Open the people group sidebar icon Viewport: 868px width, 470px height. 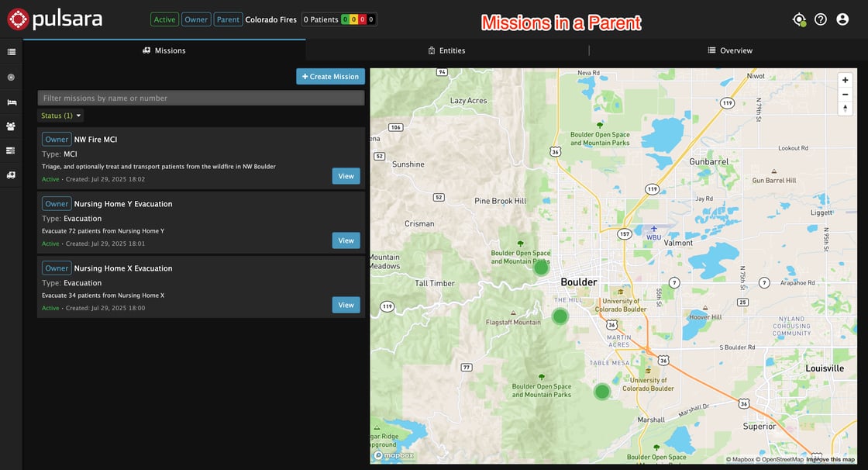pos(11,126)
